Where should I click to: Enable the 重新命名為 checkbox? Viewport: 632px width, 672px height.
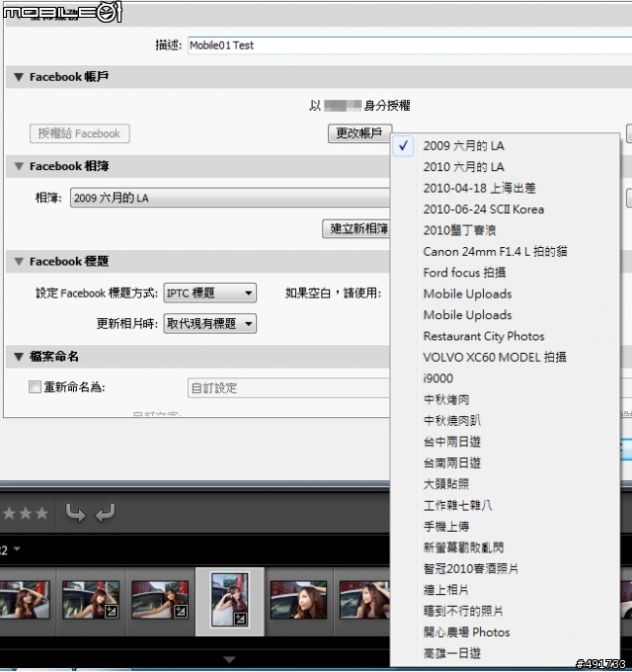click(35, 387)
